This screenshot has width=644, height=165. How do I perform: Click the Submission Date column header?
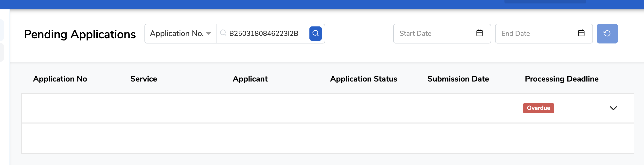(x=458, y=79)
